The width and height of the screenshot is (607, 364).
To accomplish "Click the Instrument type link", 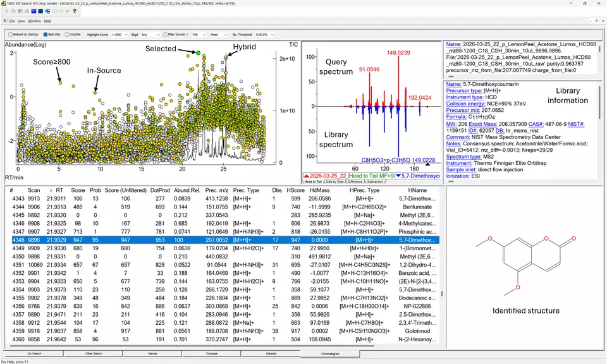I will click(465, 97).
